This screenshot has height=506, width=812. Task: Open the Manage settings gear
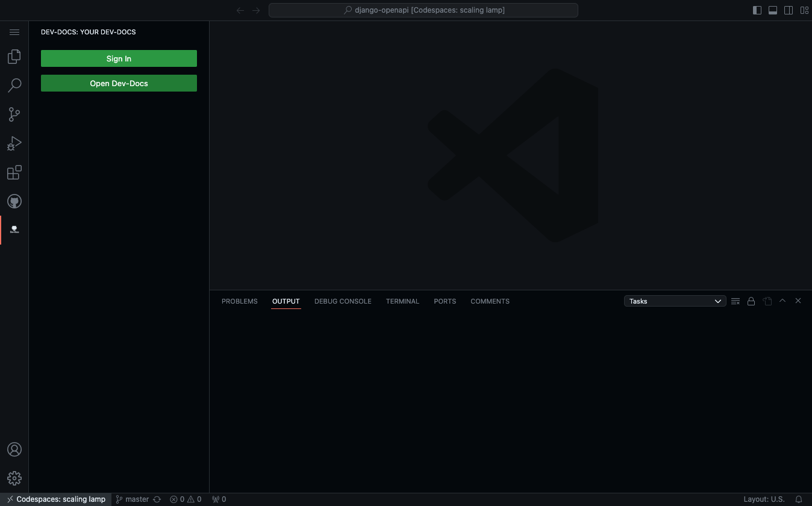pos(14,478)
